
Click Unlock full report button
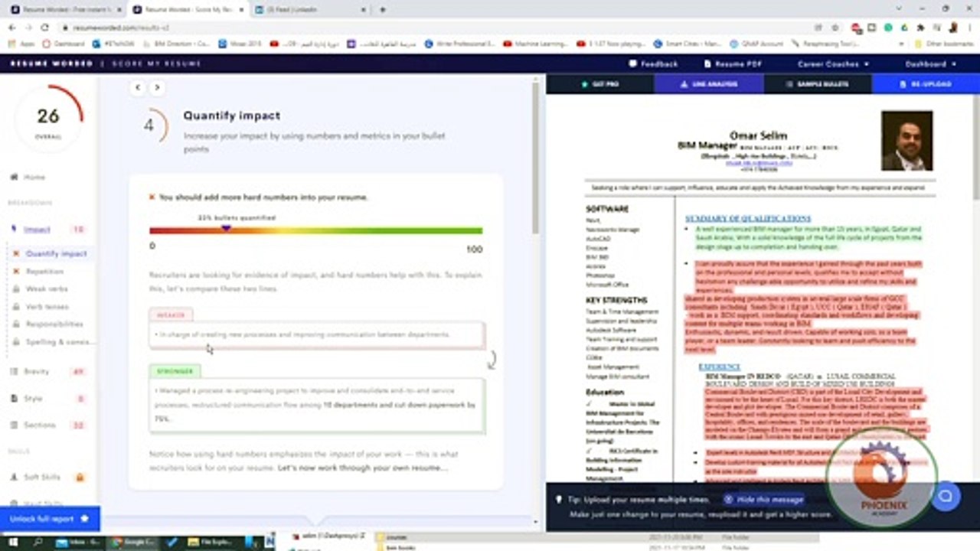tap(49, 519)
